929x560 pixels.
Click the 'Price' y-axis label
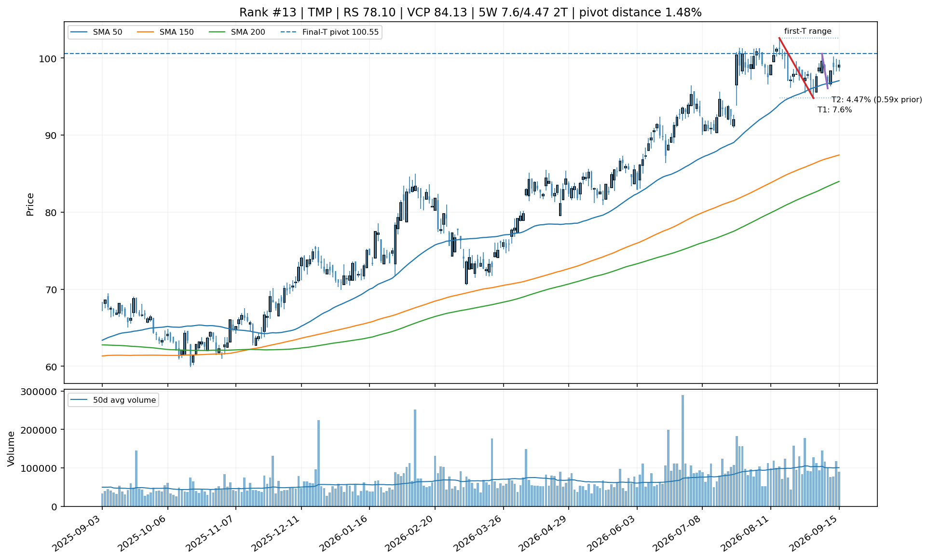tap(30, 204)
